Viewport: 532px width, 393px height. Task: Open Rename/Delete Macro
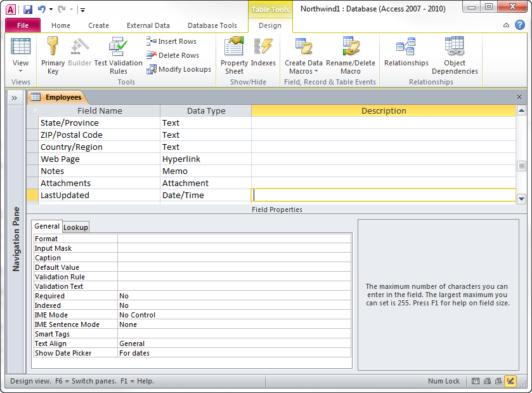click(351, 56)
